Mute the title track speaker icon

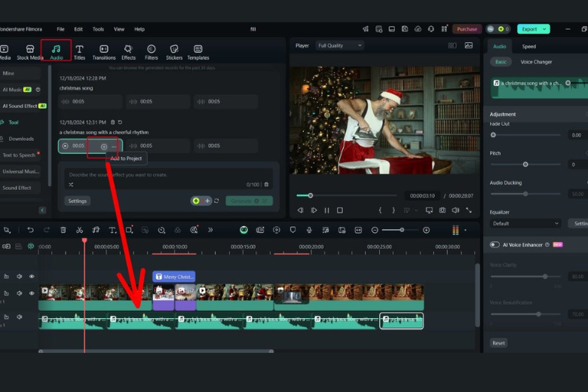click(x=19, y=277)
